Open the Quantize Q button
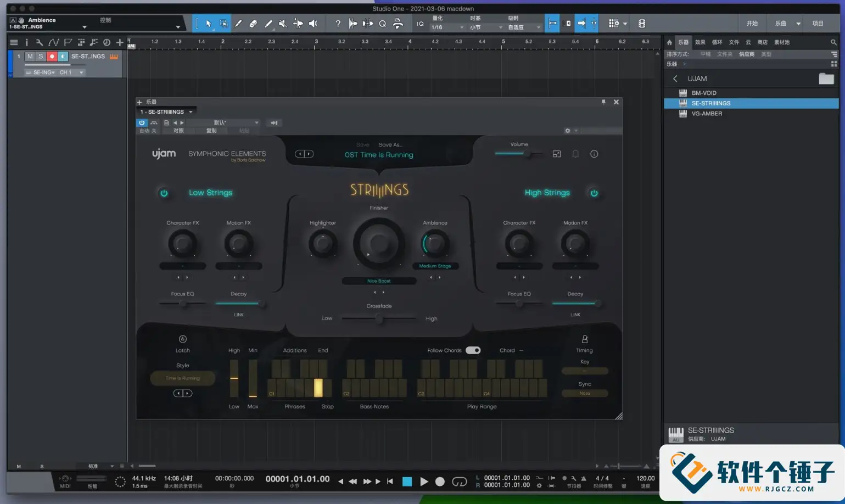Viewport: 845px width, 504px height. click(383, 24)
